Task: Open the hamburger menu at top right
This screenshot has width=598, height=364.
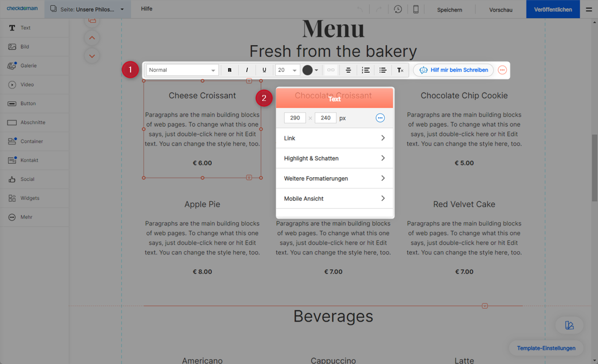Action: click(x=589, y=10)
